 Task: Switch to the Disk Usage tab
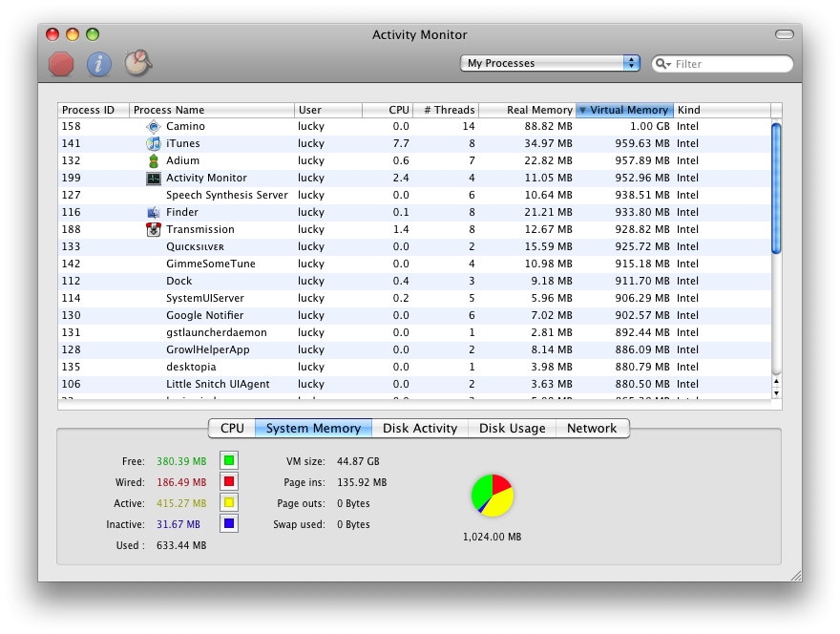point(513,428)
